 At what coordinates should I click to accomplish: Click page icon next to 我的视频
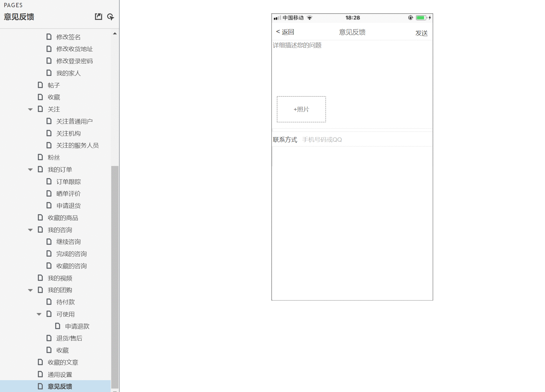point(40,278)
